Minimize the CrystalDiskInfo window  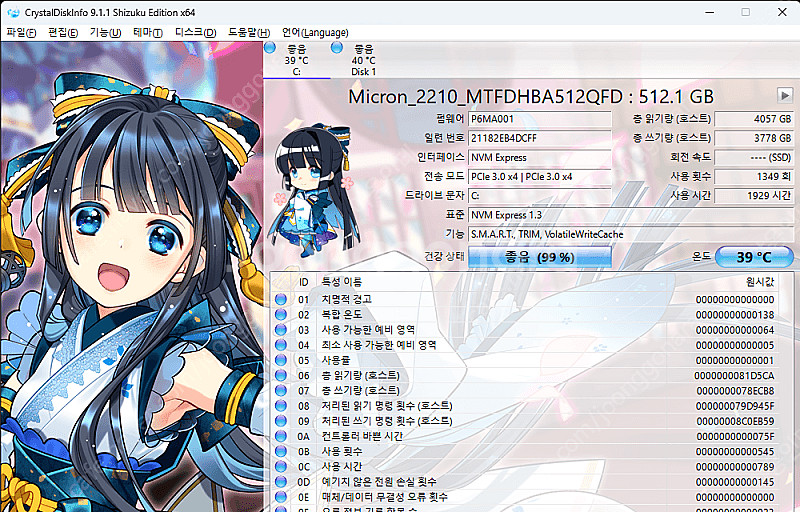709,12
